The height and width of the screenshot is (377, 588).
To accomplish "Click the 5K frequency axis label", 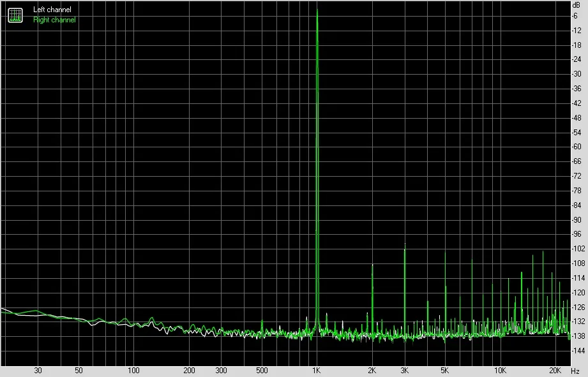I will [x=445, y=371].
